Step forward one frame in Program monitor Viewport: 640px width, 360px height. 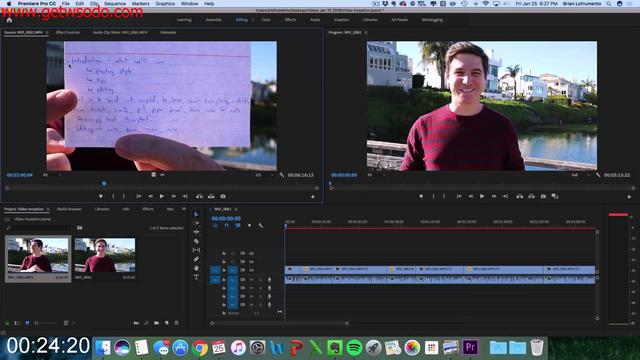494,196
